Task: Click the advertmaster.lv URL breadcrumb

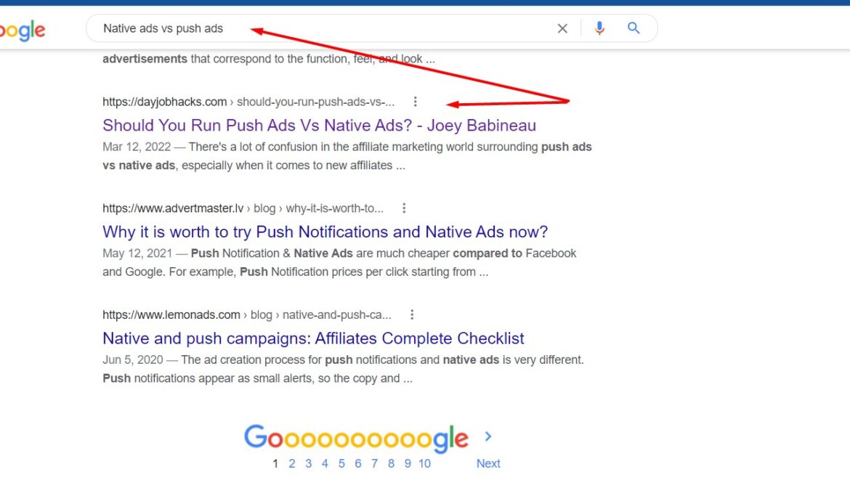Action: tap(243, 208)
